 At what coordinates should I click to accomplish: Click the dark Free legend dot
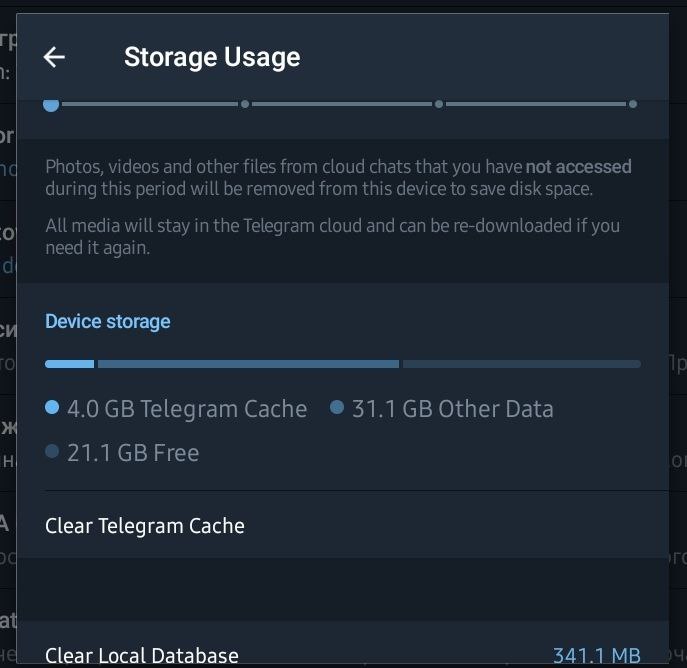point(52,452)
